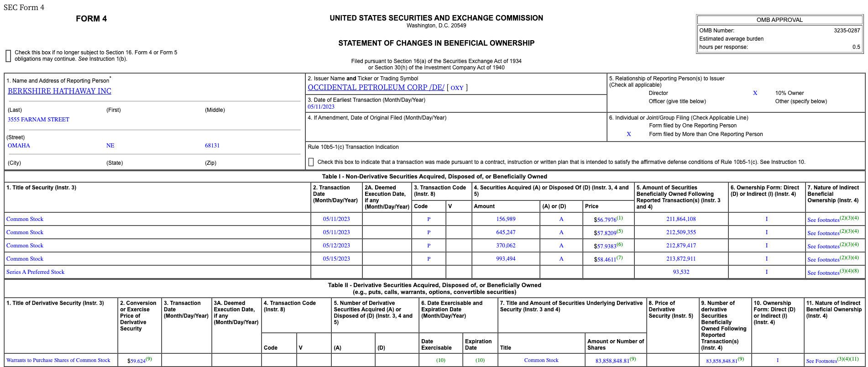Screen dimensions: 868x367
Task: Click the Series A Preferred Stock row title
Action: [x=36, y=272]
